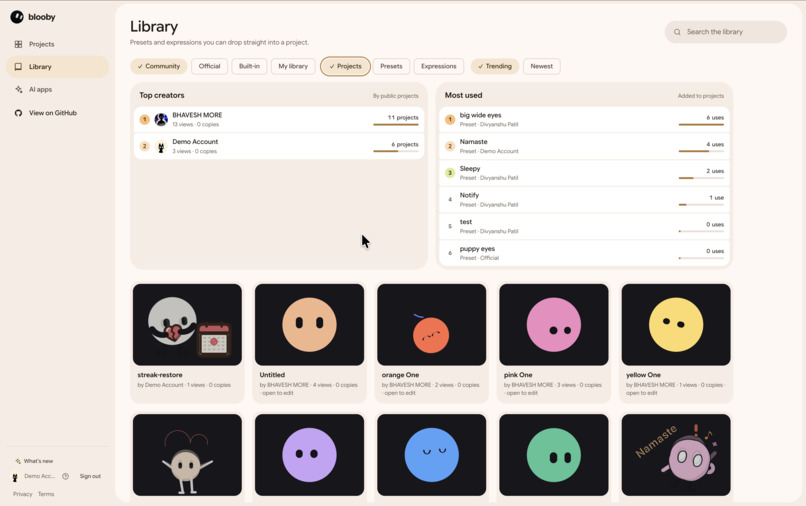Click Demo Acc... account name in footer
The width and height of the screenshot is (806, 506).
[39, 476]
